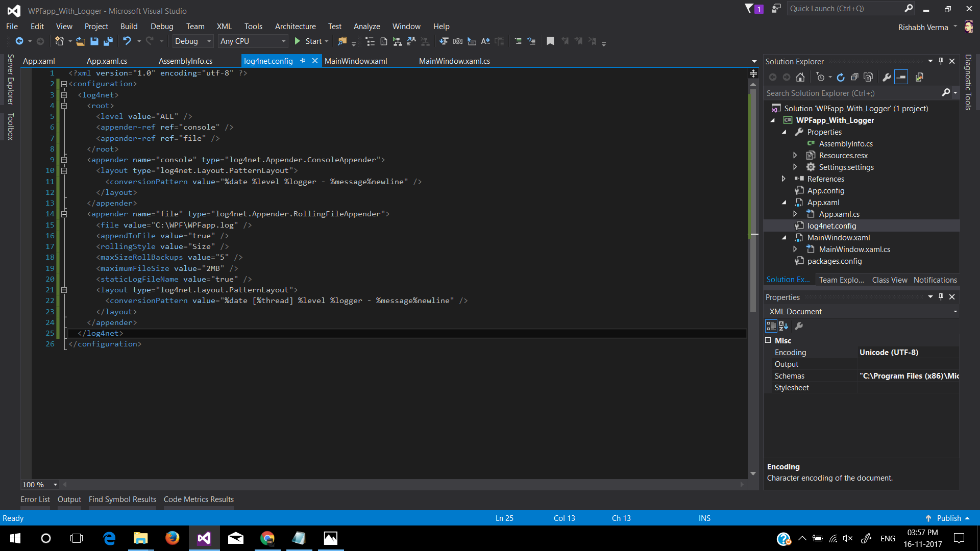This screenshot has height=551, width=980.
Task: Open Solution Explorer Properties wrench icon
Action: pyautogui.click(x=886, y=77)
